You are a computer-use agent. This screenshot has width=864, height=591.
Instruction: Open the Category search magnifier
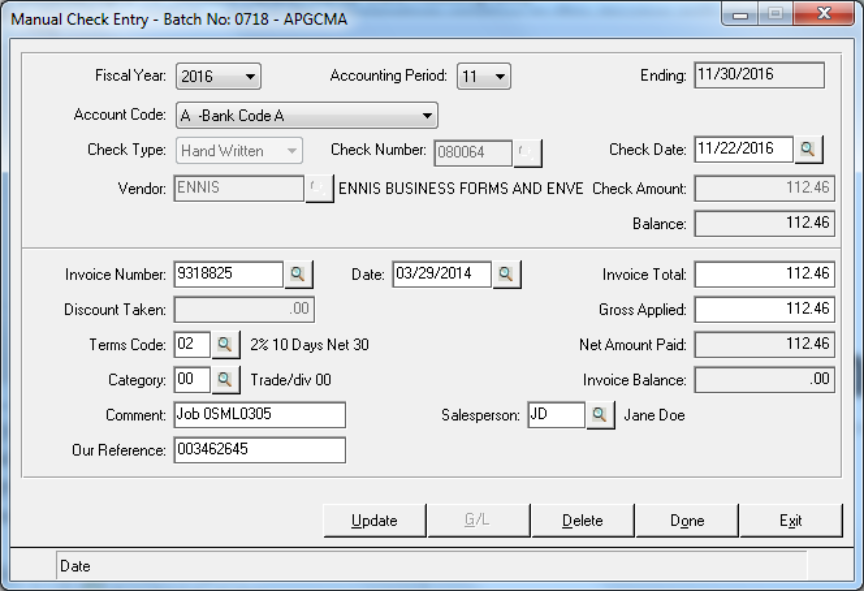coord(225,379)
